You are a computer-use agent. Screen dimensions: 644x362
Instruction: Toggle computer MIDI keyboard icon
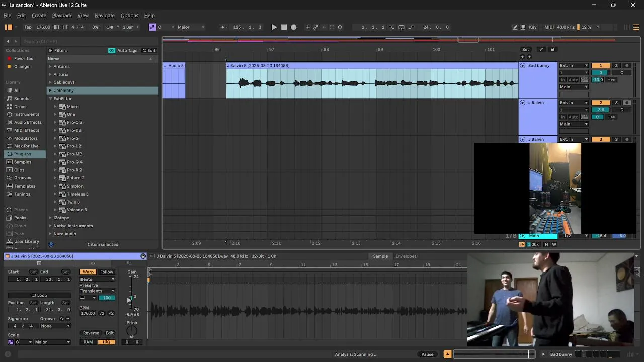tap(523, 27)
